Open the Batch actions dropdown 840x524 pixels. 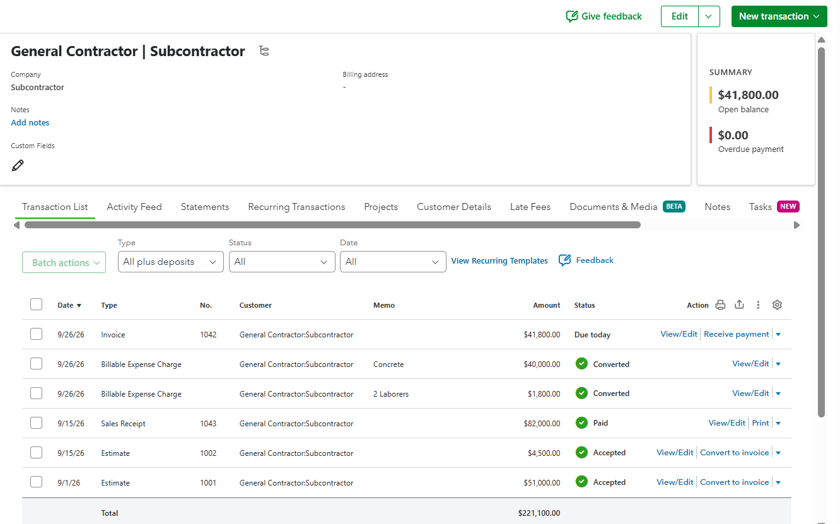[64, 263]
